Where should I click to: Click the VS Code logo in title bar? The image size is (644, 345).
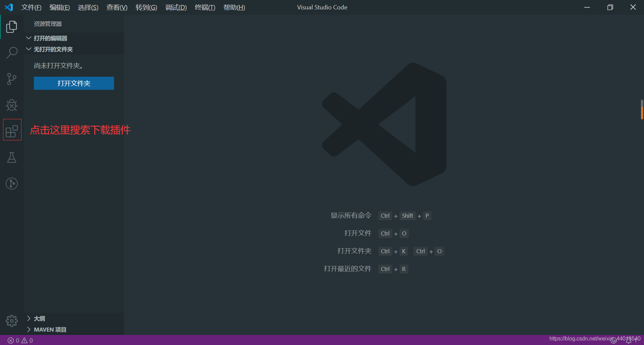click(9, 7)
